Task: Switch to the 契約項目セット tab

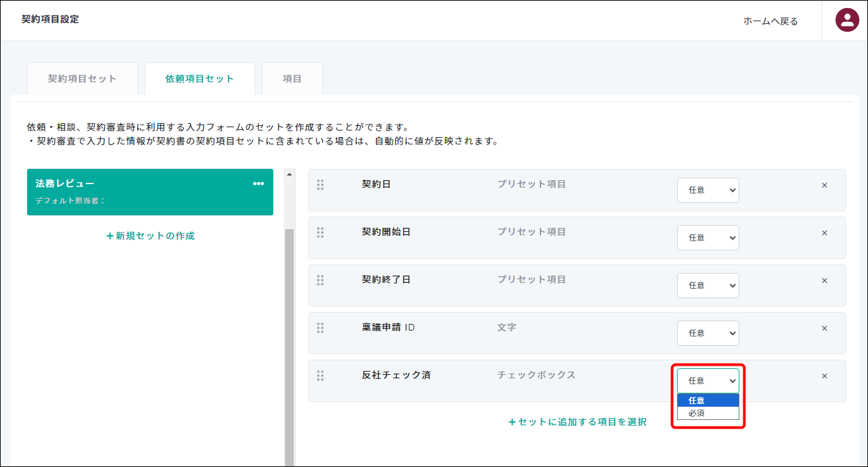Action: pos(82,78)
